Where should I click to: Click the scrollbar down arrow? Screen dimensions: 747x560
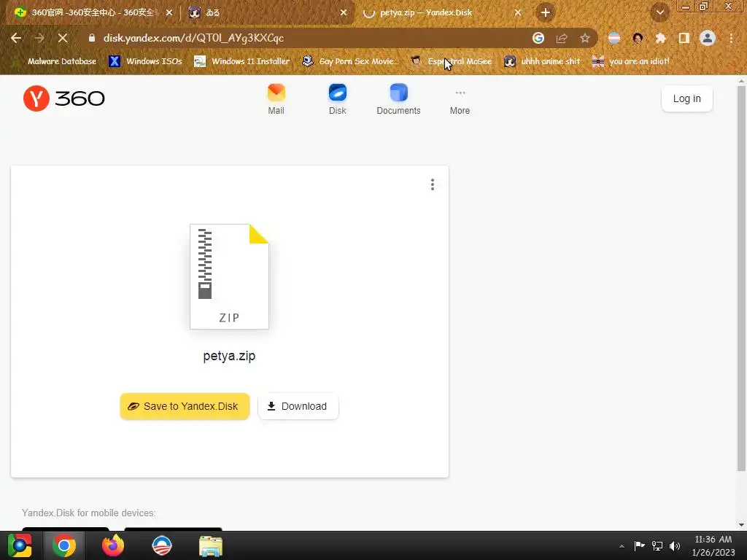[741, 525]
